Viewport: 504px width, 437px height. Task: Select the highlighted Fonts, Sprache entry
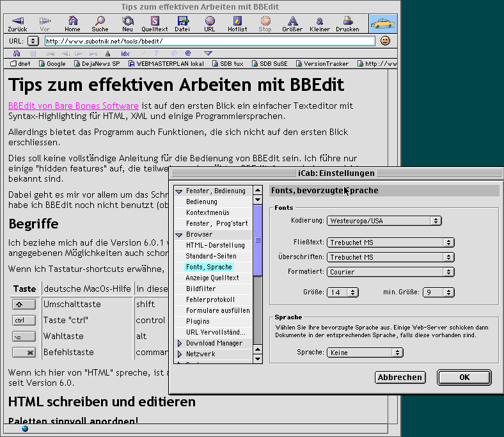coord(209,267)
